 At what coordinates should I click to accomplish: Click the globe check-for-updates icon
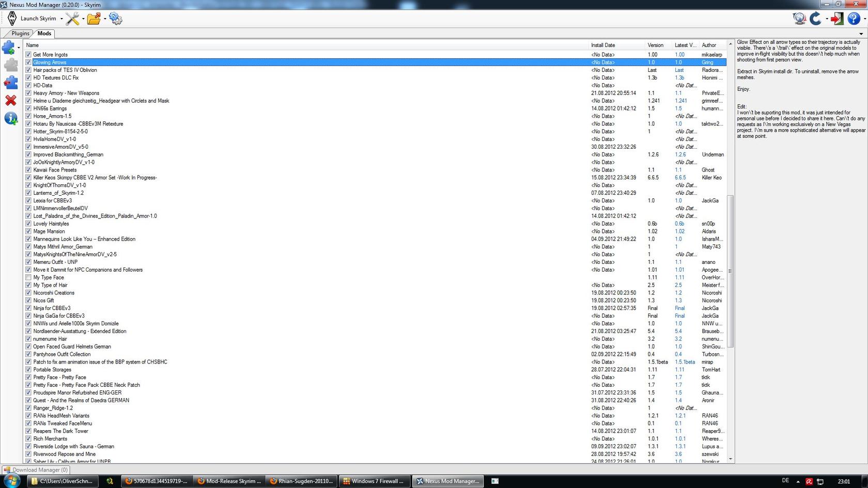(x=799, y=19)
